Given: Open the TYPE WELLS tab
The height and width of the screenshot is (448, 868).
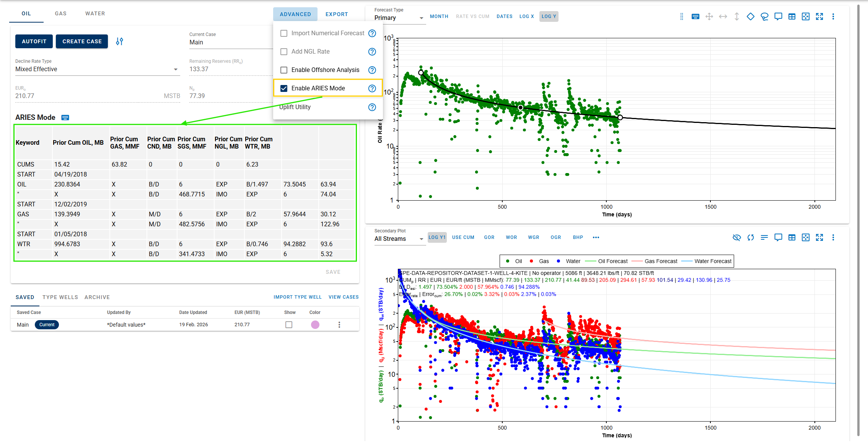Looking at the screenshot, I should [60, 297].
